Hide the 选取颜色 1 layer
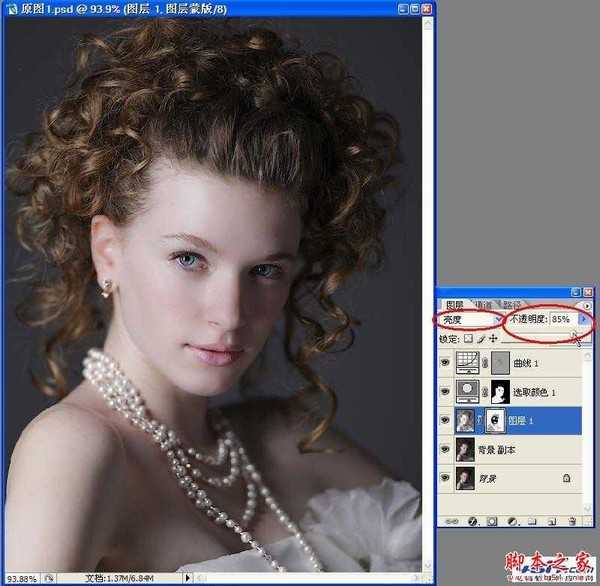This screenshot has width=600, height=586. click(x=445, y=391)
